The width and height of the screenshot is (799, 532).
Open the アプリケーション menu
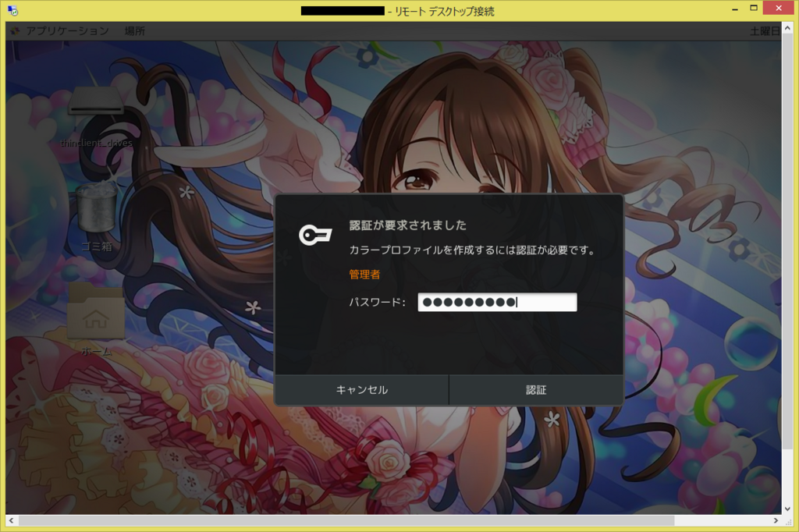coord(66,31)
